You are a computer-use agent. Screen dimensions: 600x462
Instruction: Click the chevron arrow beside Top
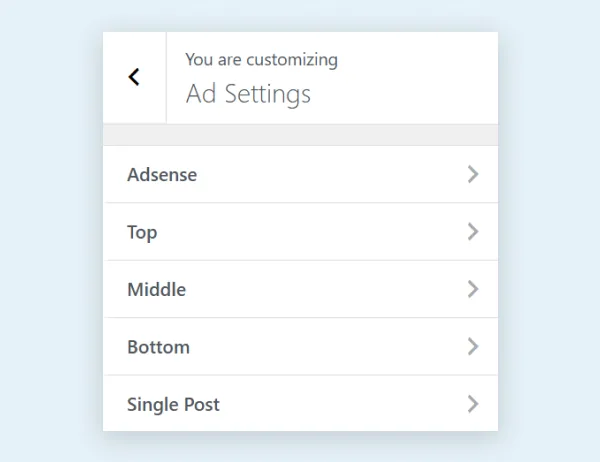click(x=473, y=232)
